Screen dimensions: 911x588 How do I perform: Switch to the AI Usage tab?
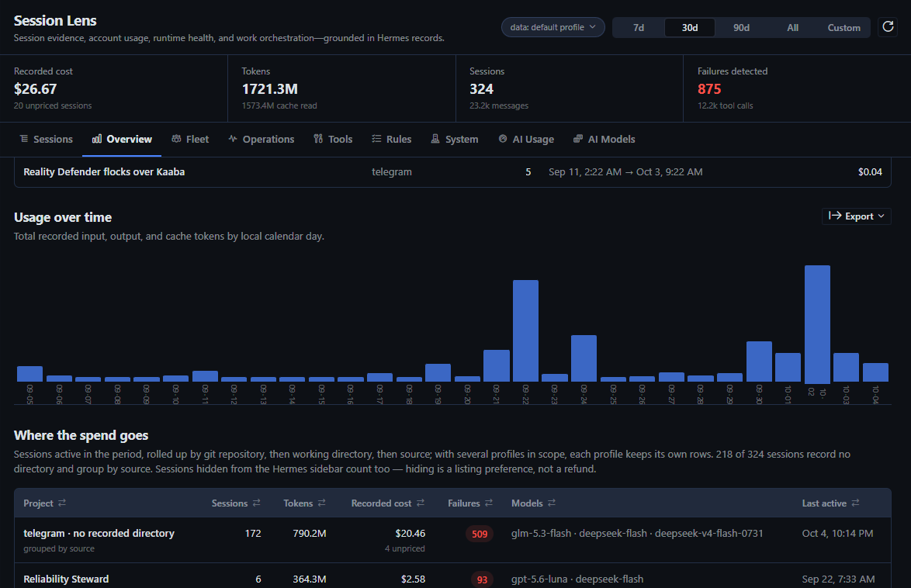(x=526, y=140)
